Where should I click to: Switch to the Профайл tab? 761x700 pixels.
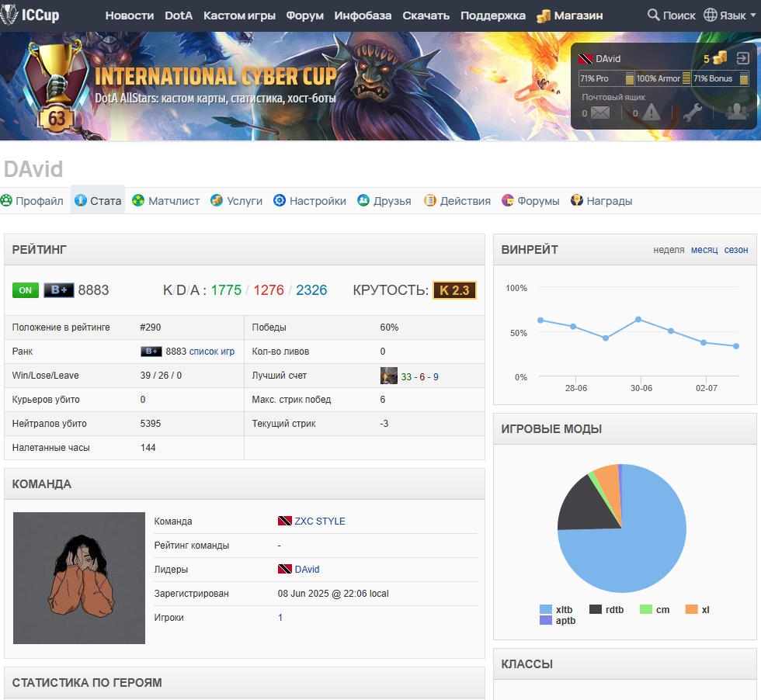(33, 201)
